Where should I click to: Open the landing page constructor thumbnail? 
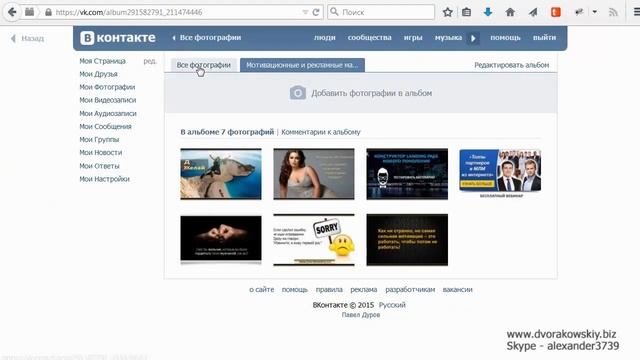point(407,174)
